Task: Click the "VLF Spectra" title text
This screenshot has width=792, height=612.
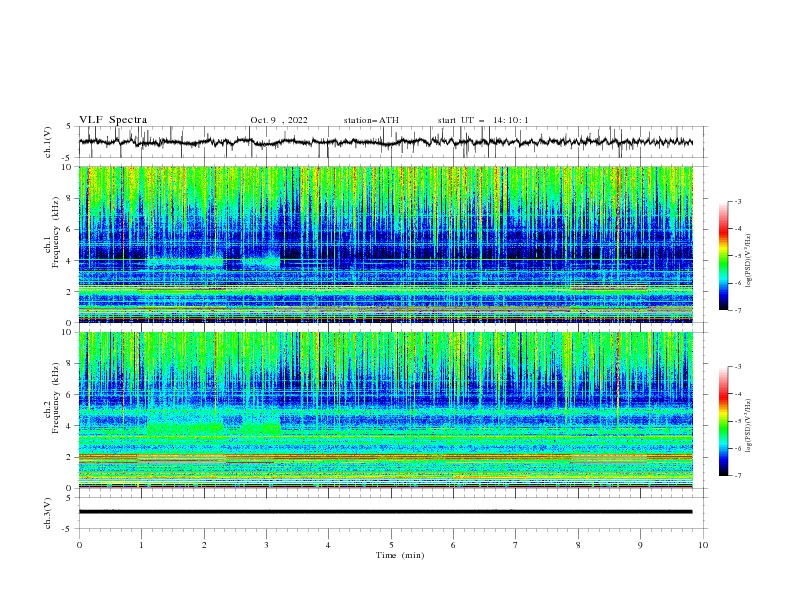Action: [x=113, y=120]
